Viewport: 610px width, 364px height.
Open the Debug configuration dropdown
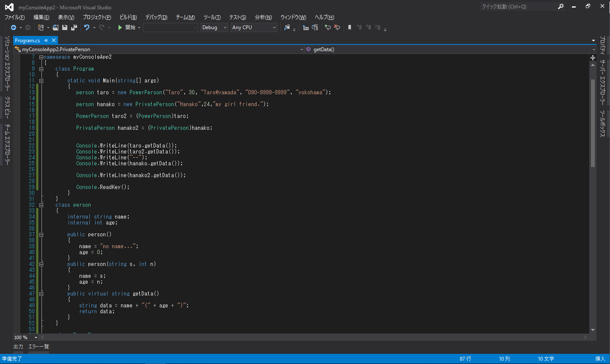tap(214, 27)
